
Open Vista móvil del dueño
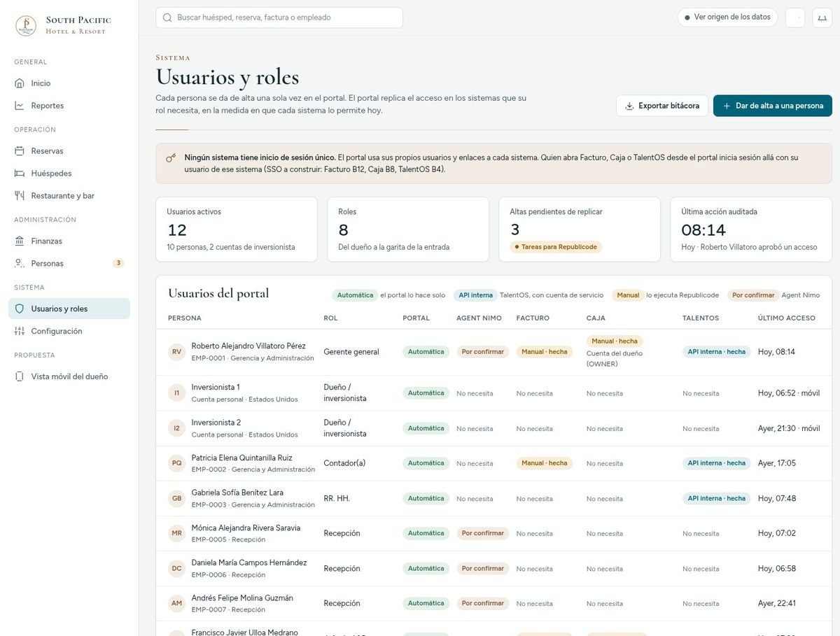(69, 376)
